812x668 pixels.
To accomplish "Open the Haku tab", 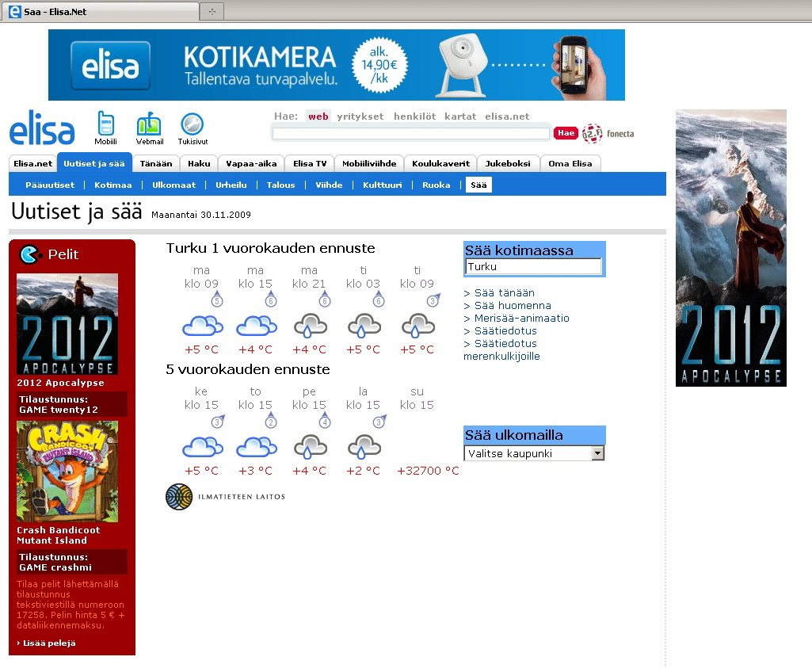I will [x=199, y=164].
